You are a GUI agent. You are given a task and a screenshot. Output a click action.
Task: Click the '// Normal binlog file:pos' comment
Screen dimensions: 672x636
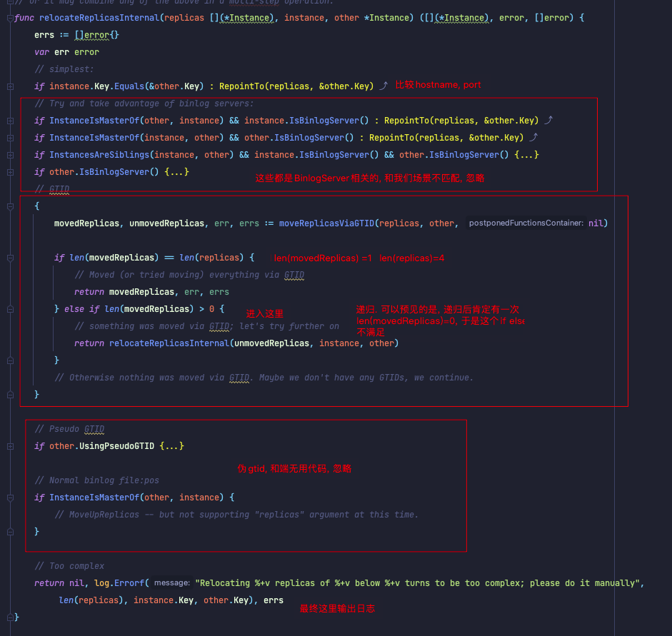coord(97,480)
